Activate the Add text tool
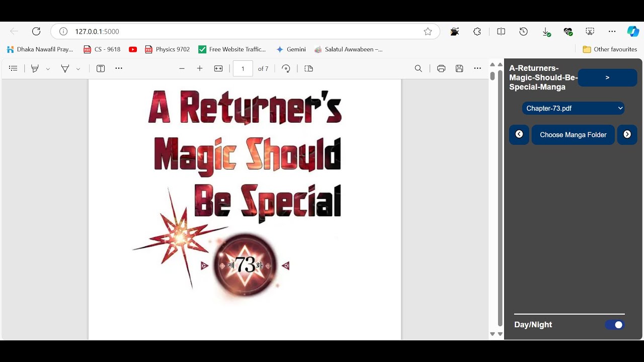The height and width of the screenshot is (362, 644). (x=101, y=68)
